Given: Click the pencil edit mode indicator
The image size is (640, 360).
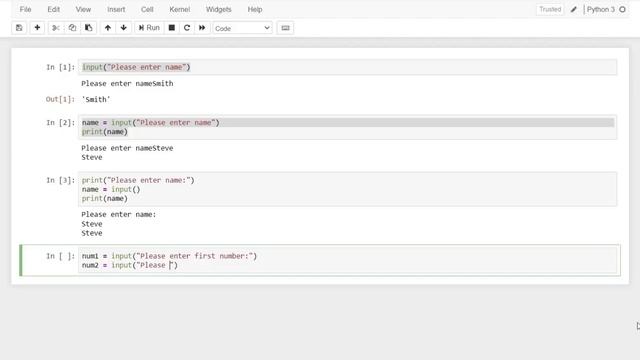Looking at the screenshot, I should 573,9.
